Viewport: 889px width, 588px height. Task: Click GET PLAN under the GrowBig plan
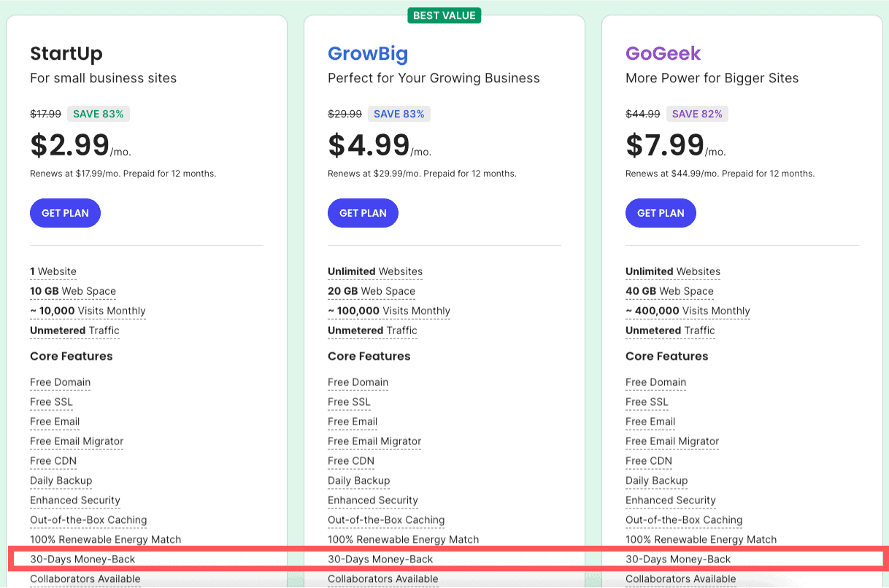(363, 213)
